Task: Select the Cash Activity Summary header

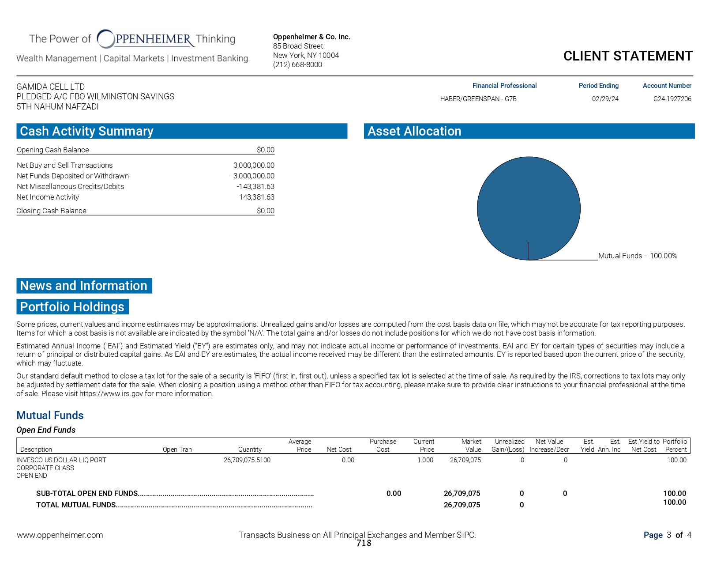Action: click(86, 131)
